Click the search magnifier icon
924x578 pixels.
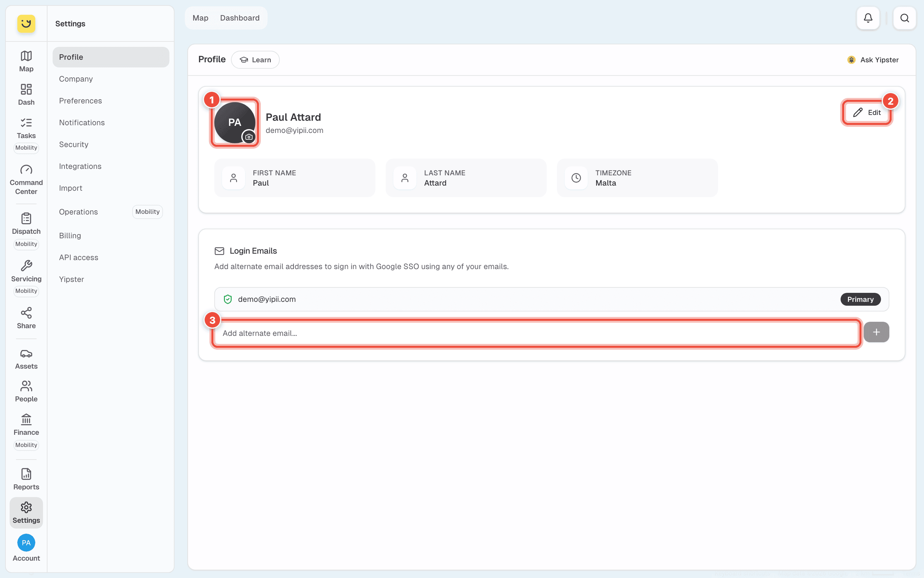(904, 18)
